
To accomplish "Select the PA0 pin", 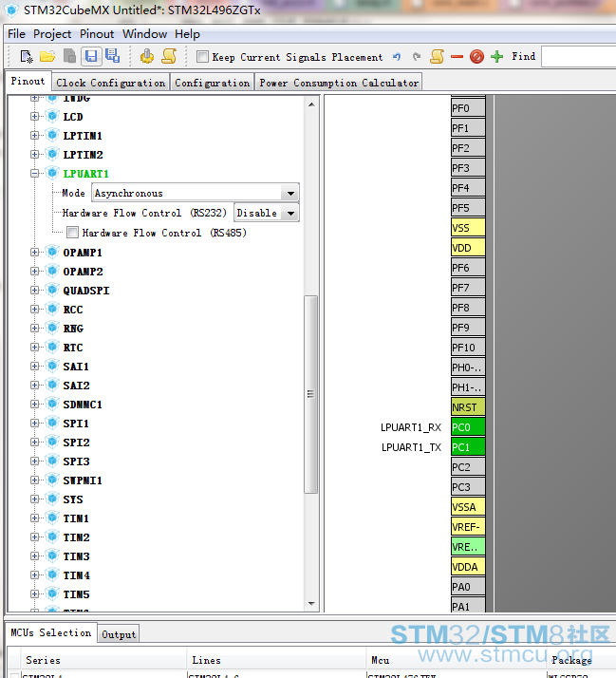I will click(x=468, y=587).
